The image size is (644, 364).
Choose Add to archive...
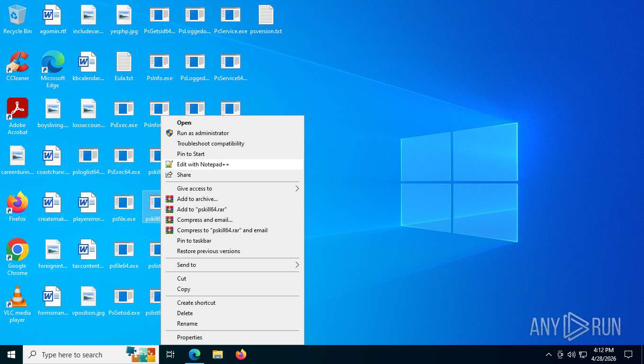(233, 199)
